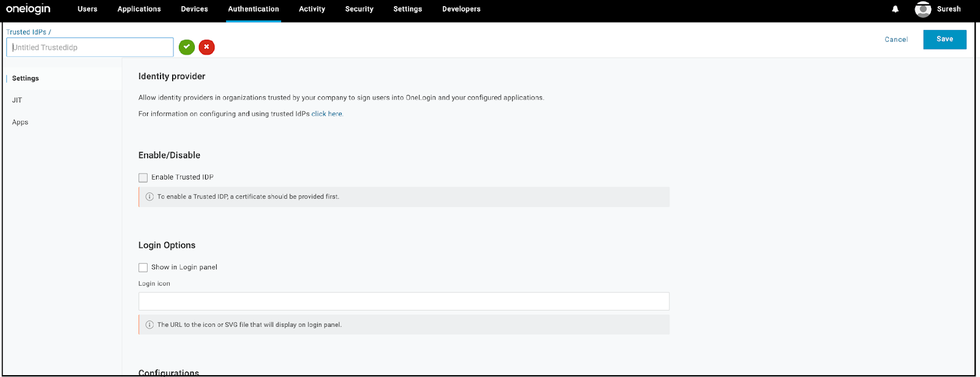Open the Devices menu
This screenshot has height=377, width=980.
[194, 9]
